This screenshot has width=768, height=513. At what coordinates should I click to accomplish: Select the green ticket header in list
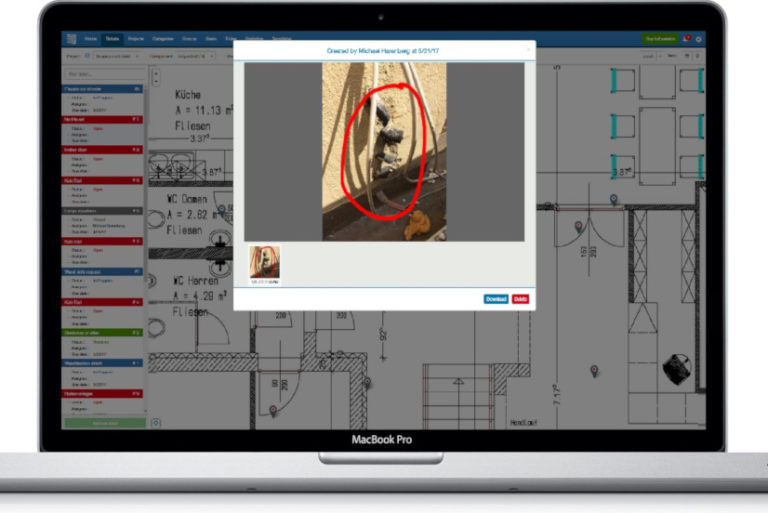[x=102, y=333]
